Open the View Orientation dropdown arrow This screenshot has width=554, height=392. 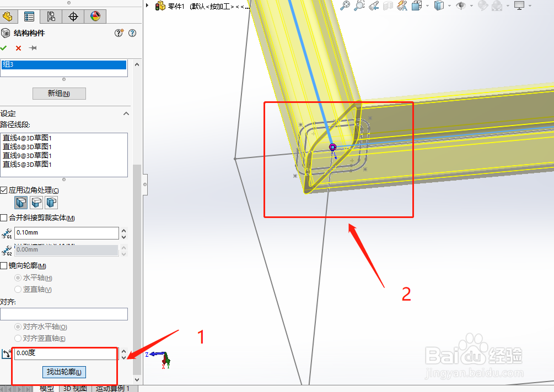pos(427,6)
